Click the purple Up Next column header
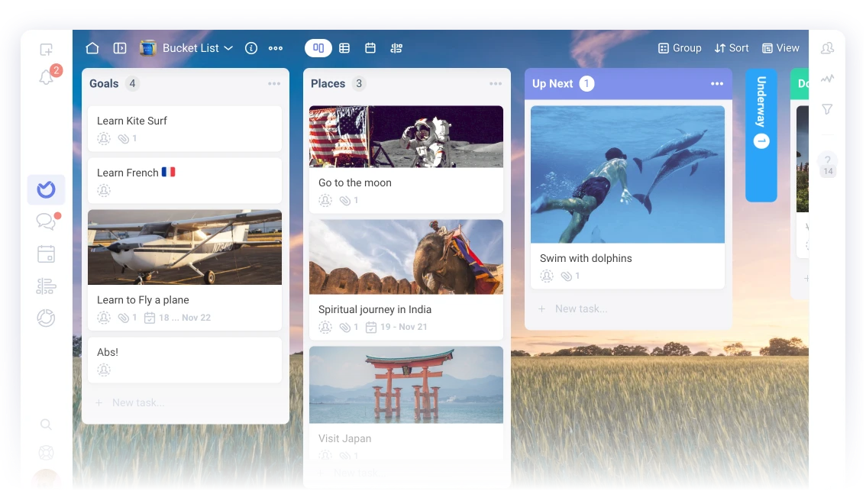The width and height of the screenshot is (866, 504). [x=611, y=84]
